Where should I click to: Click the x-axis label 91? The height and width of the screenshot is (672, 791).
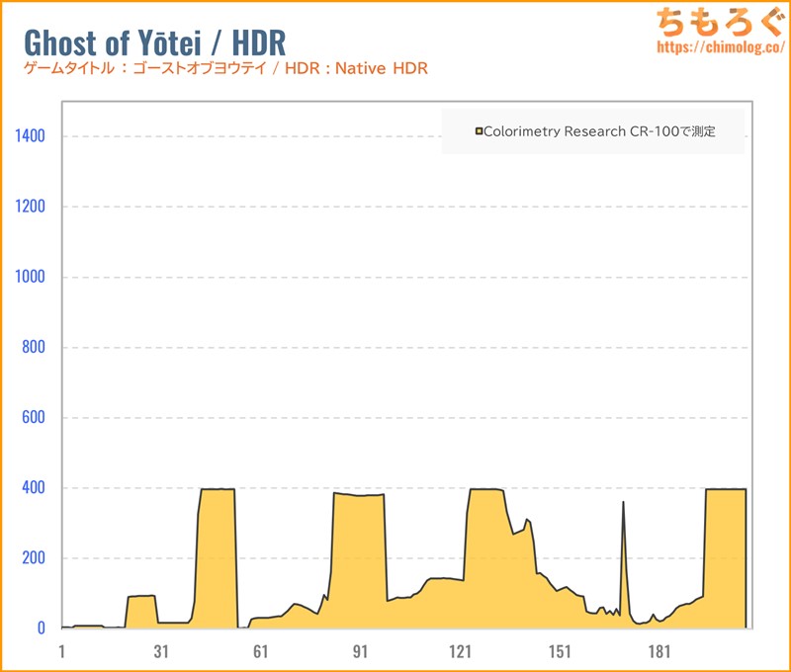361,652
